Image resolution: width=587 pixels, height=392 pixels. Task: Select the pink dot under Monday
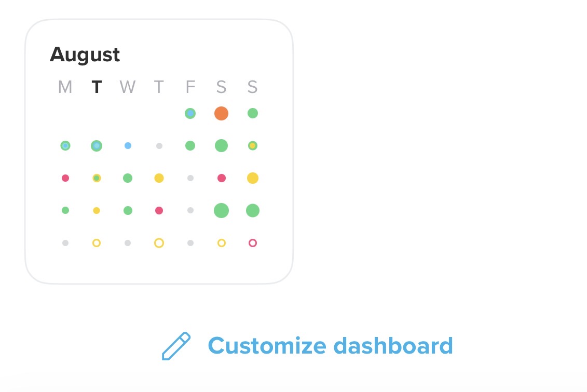65,178
